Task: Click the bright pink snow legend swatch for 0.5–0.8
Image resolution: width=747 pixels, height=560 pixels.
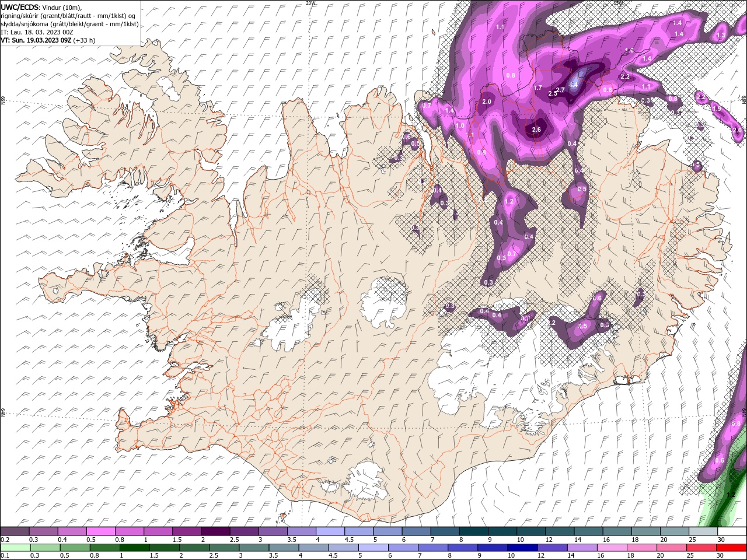Action: point(100,531)
